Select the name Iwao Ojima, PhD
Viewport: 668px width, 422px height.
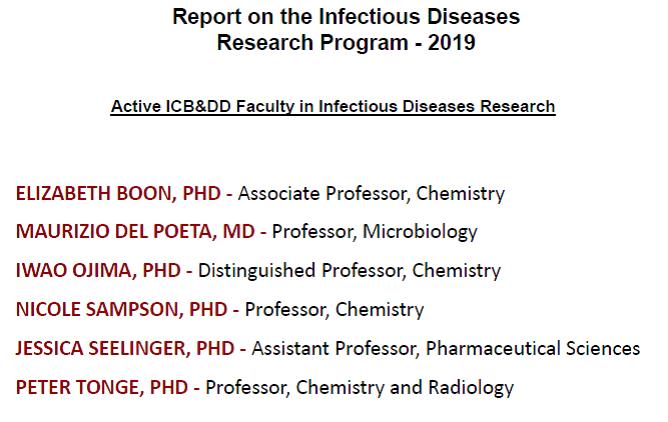[98, 270]
